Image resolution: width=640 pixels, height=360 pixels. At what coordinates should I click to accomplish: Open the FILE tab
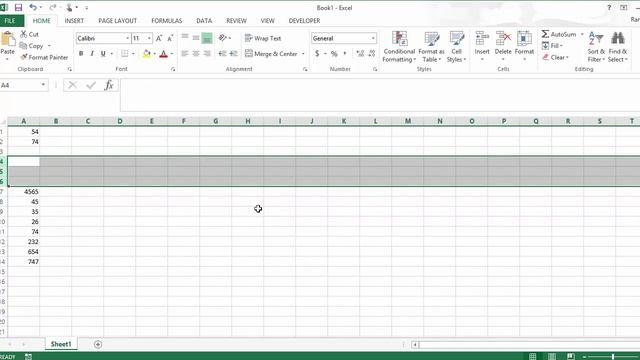tap(11, 21)
